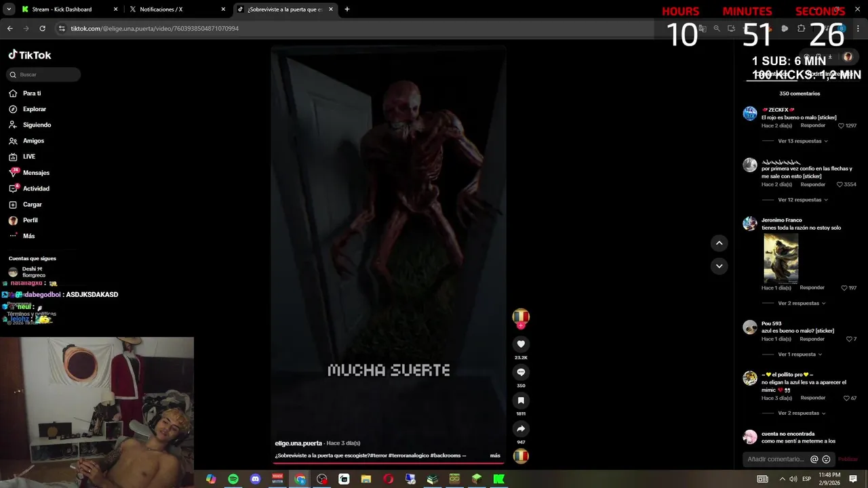Viewport: 868px width, 488px height.
Task: Open the emoji picker in comment box
Action: [x=826, y=459]
